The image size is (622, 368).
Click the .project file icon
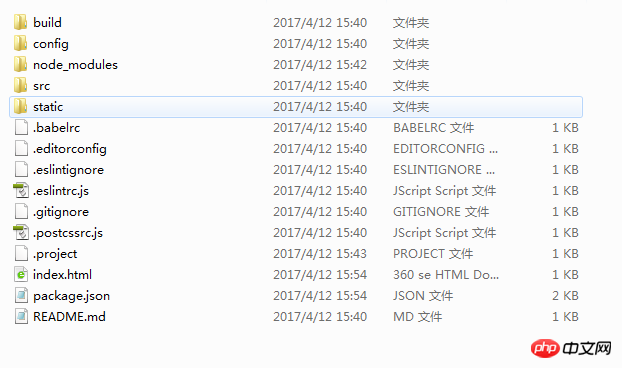click(x=21, y=253)
